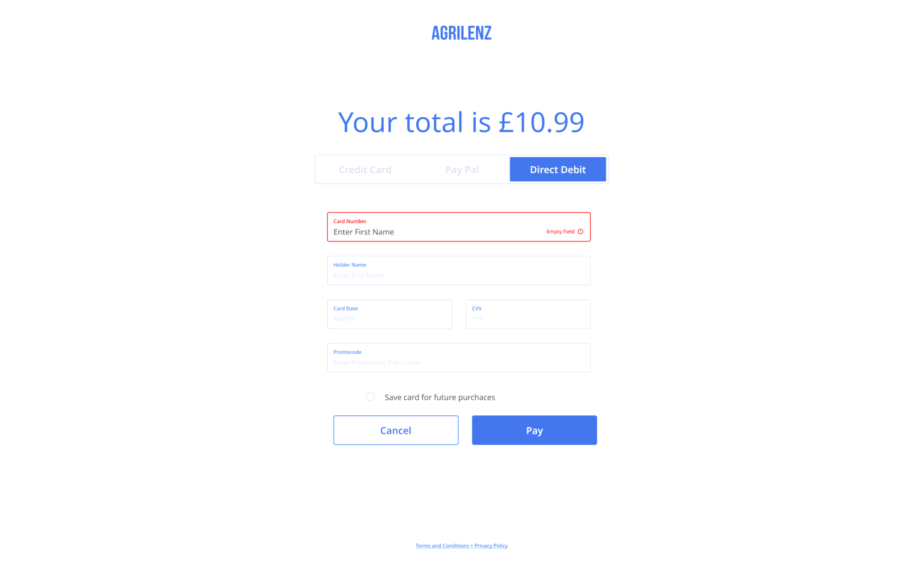Click the blue Pay button
The height and width of the screenshot is (577, 924).
pos(534,430)
